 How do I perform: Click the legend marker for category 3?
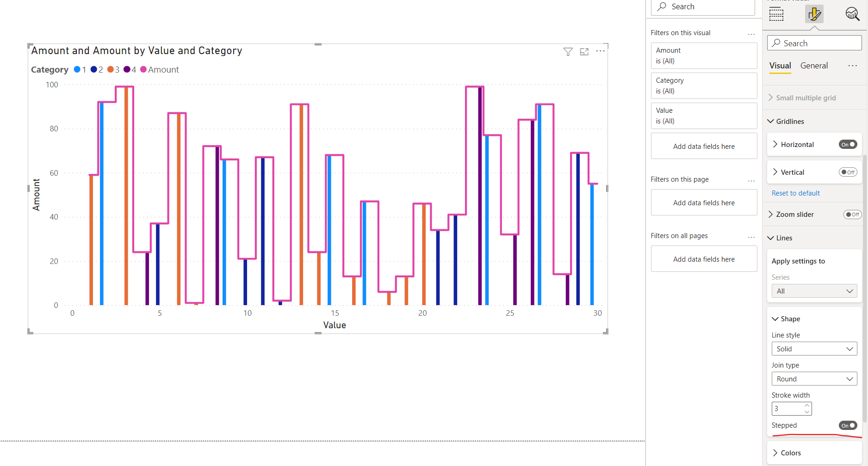111,69
